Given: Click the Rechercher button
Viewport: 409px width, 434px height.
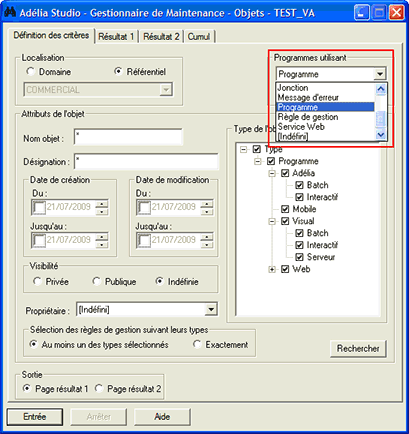Looking at the screenshot, I should click(358, 349).
